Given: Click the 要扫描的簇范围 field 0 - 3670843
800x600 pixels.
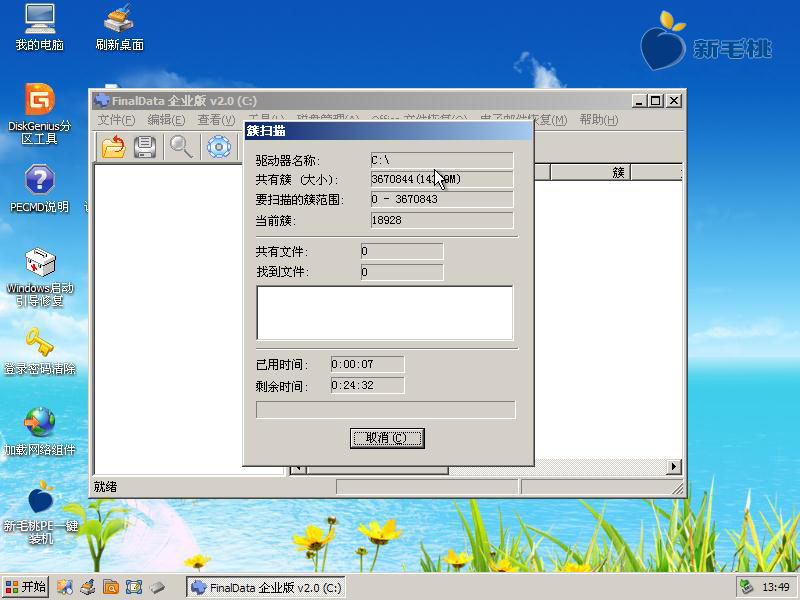Looking at the screenshot, I should (442, 199).
